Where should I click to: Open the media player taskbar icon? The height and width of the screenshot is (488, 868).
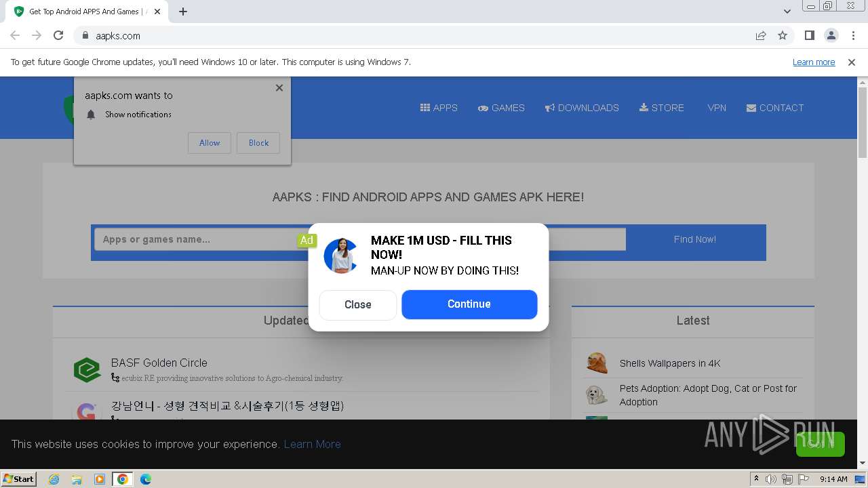tap(100, 479)
